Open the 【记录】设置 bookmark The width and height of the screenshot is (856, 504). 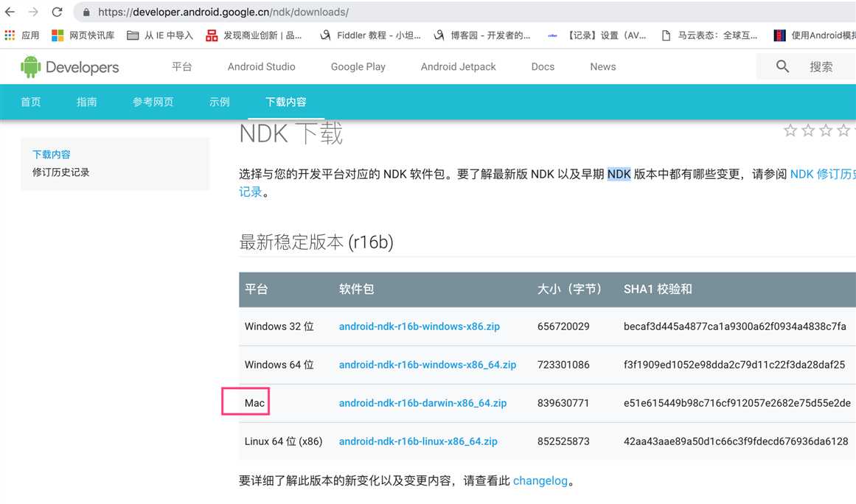coord(596,35)
